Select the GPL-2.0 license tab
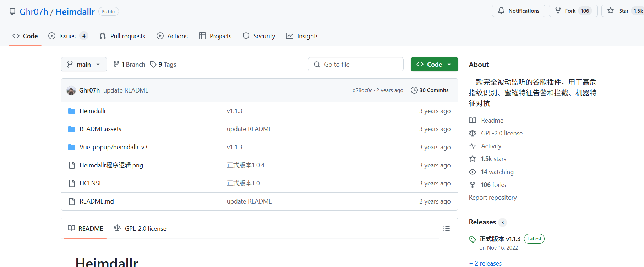 tap(140, 228)
